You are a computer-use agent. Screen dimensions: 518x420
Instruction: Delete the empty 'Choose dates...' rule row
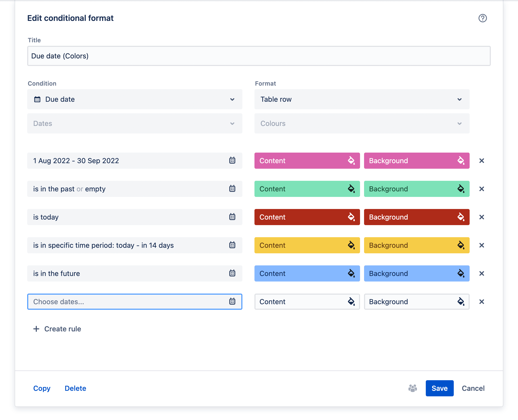[x=481, y=302]
